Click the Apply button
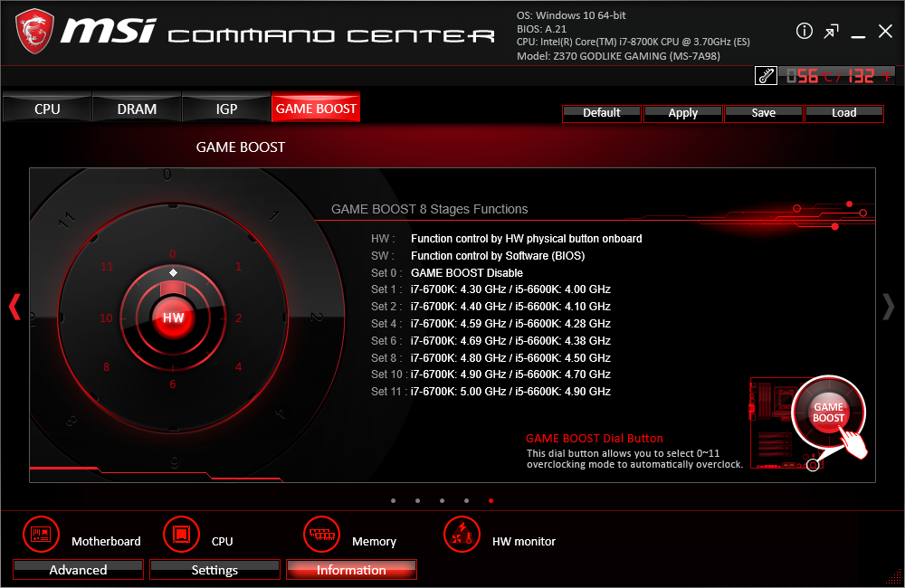905x588 pixels. [x=682, y=113]
